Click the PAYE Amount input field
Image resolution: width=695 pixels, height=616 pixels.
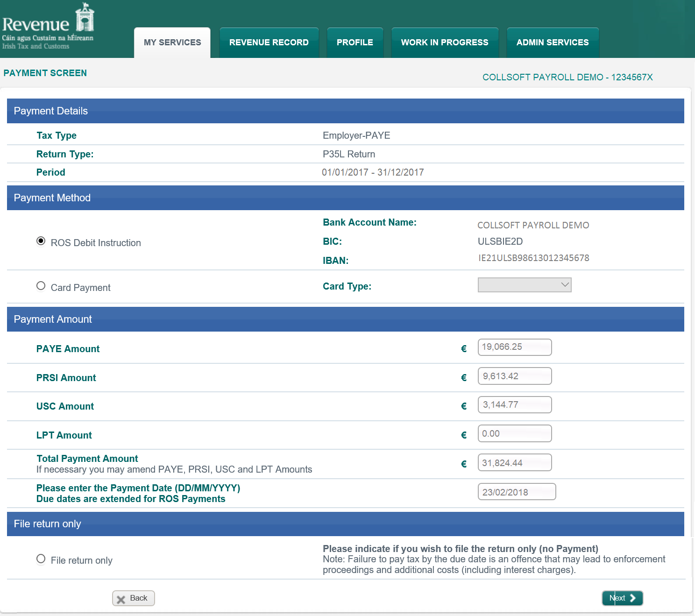pyautogui.click(x=514, y=347)
